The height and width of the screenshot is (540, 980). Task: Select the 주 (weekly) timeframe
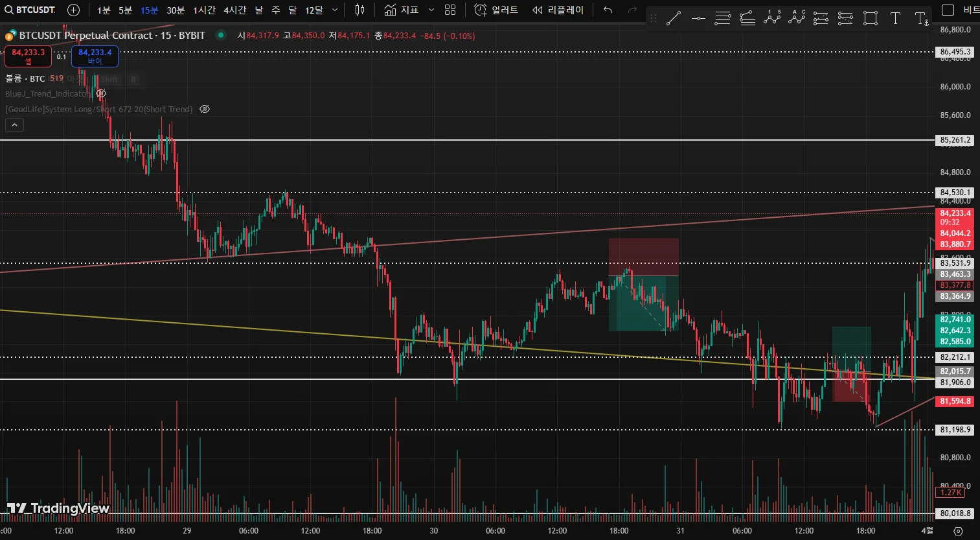[276, 10]
